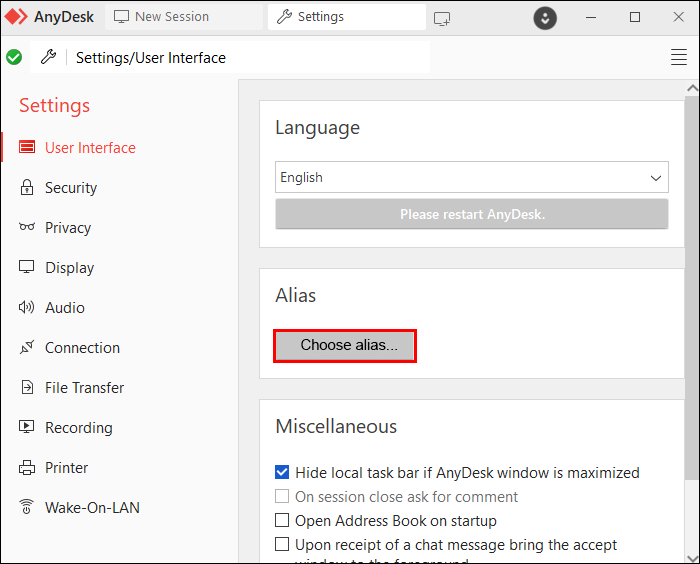Click the new tab monitor-plus icon
This screenshot has height=564, width=700.
tap(442, 18)
